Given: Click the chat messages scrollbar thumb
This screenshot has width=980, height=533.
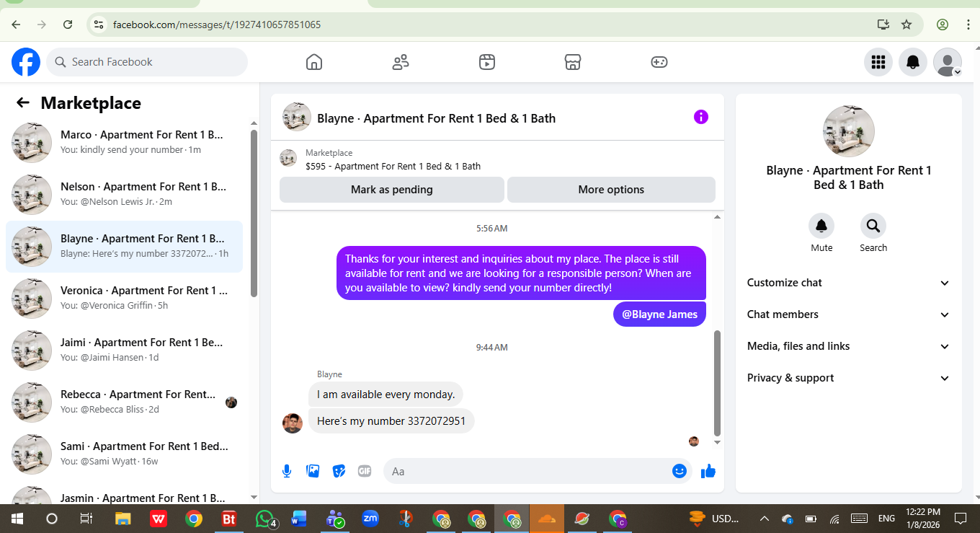Looking at the screenshot, I should (x=717, y=382).
